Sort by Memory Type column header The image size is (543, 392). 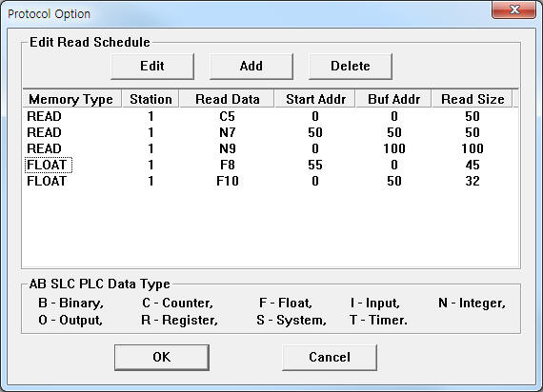(x=71, y=99)
